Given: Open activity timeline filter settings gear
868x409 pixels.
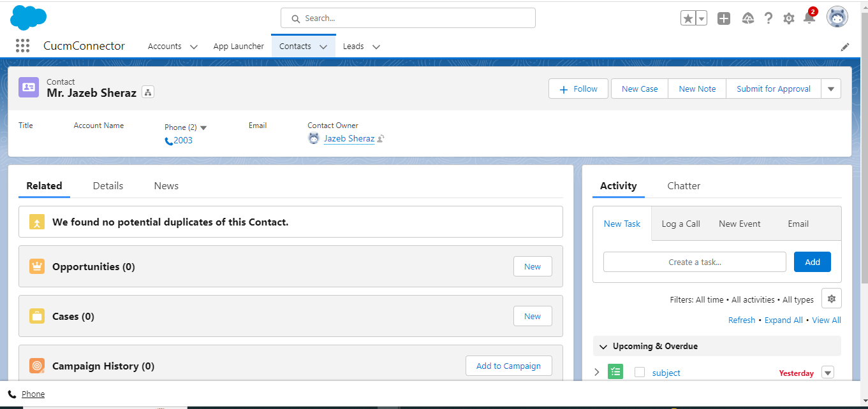Looking at the screenshot, I should tap(831, 298).
